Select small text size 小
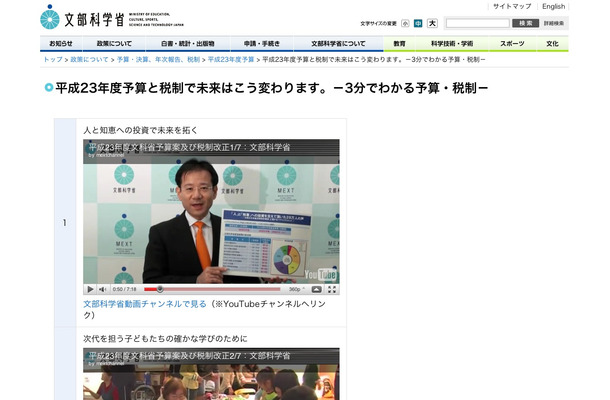The image size is (610, 400). [405, 23]
